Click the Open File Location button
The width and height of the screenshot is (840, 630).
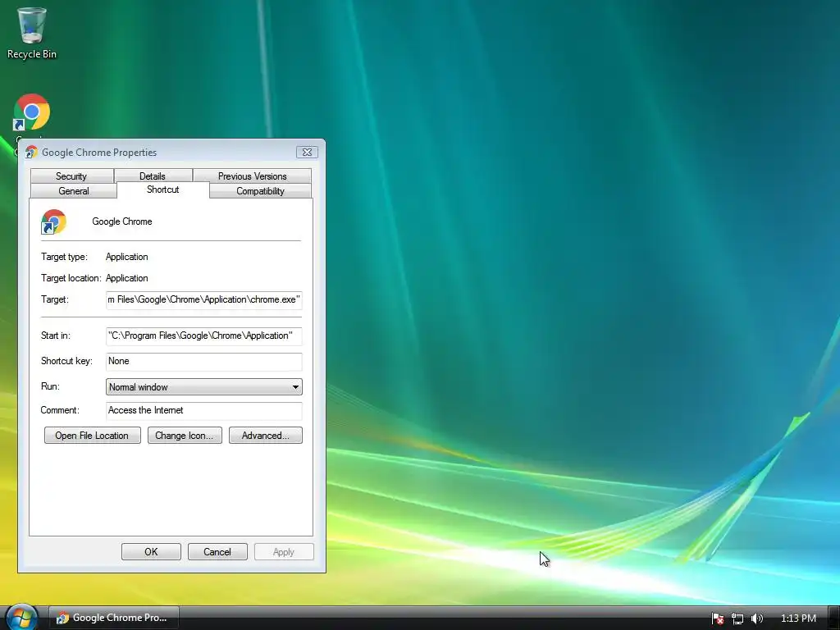click(92, 435)
